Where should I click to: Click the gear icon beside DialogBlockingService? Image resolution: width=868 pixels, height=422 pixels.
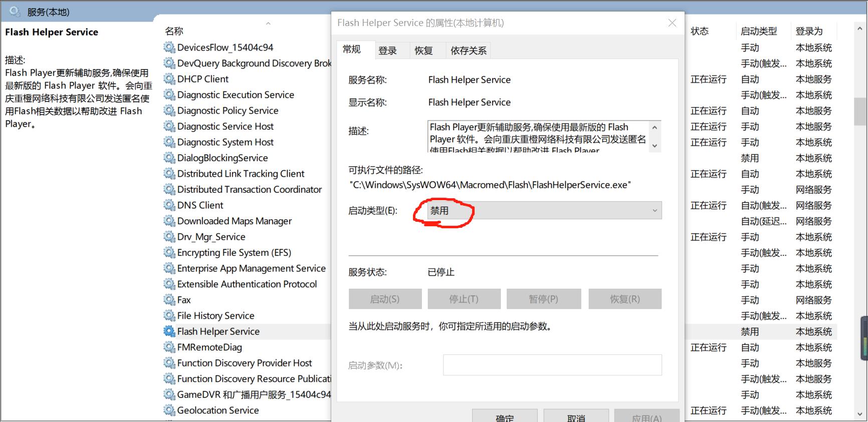coord(169,158)
